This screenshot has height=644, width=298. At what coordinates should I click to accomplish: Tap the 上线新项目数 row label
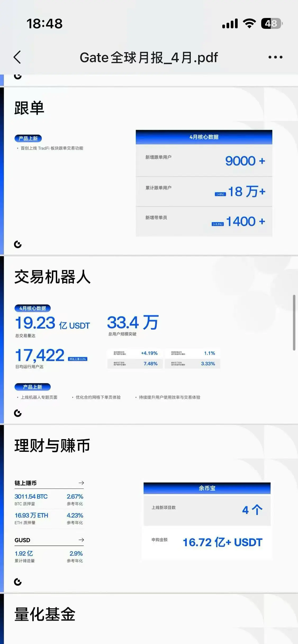[x=164, y=507]
